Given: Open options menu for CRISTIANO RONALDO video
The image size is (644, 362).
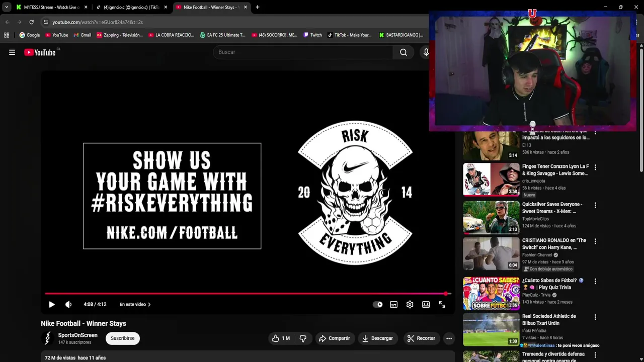Looking at the screenshot, I should [595, 241].
